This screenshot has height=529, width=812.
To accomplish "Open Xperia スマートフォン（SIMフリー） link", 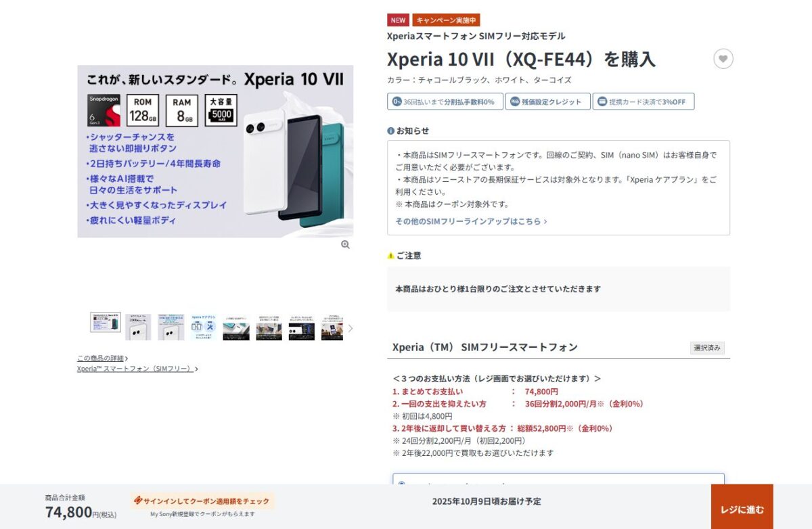I will pos(137,369).
